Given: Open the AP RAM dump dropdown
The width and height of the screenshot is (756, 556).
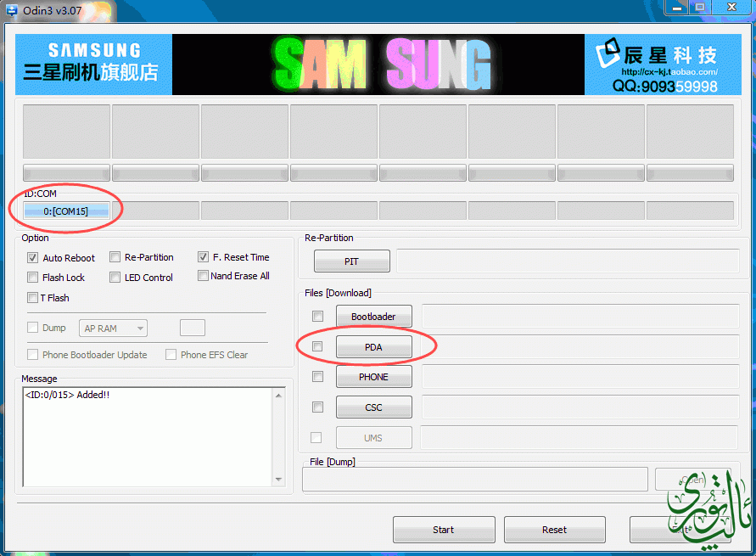Looking at the screenshot, I should pos(114,329).
